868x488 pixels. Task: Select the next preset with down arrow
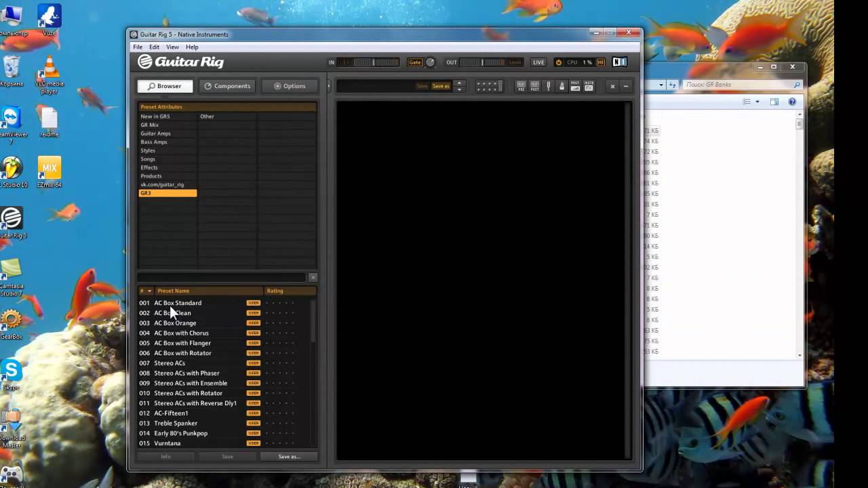[459, 89]
